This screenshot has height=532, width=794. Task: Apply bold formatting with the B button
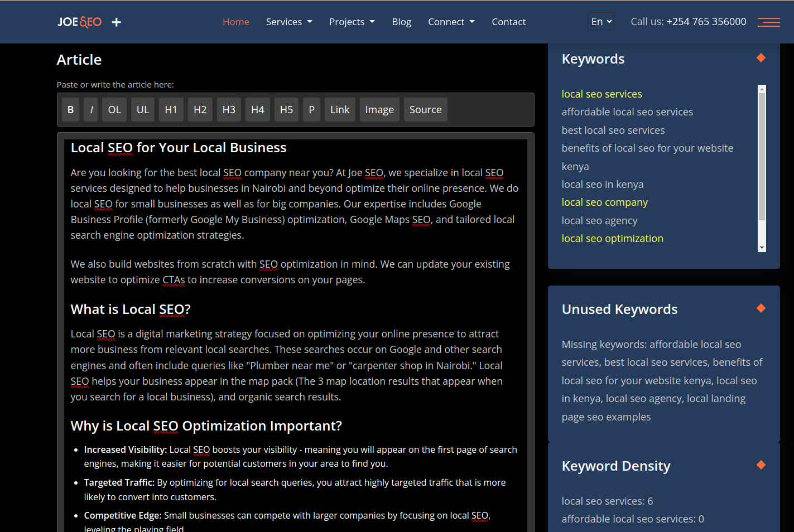[x=70, y=109]
